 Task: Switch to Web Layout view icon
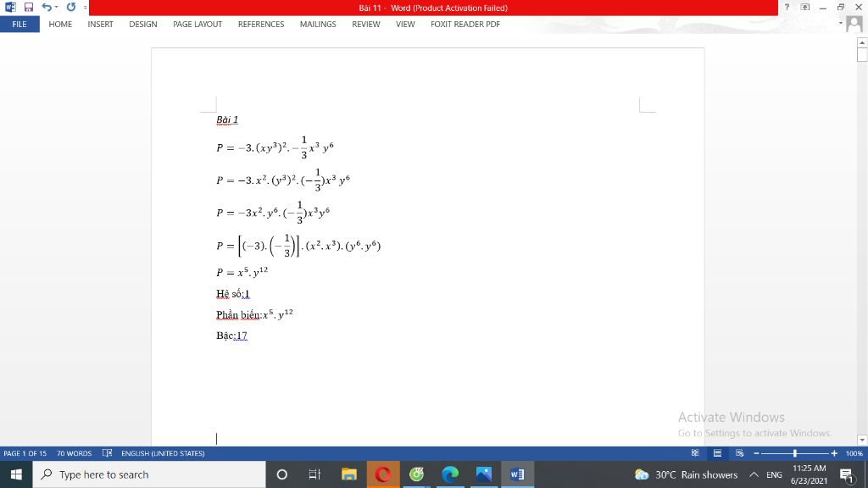[739, 453]
